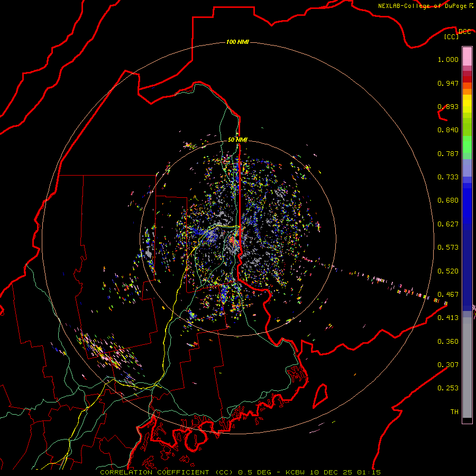Click the 0.787 color scale value
This screenshot has width=476, height=476.
pyautogui.click(x=448, y=153)
